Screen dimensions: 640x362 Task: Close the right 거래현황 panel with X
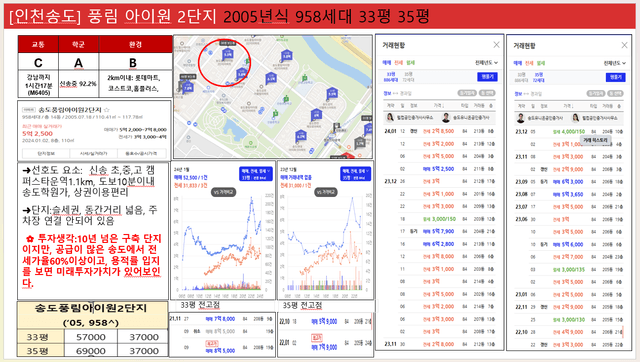[x=624, y=45]
